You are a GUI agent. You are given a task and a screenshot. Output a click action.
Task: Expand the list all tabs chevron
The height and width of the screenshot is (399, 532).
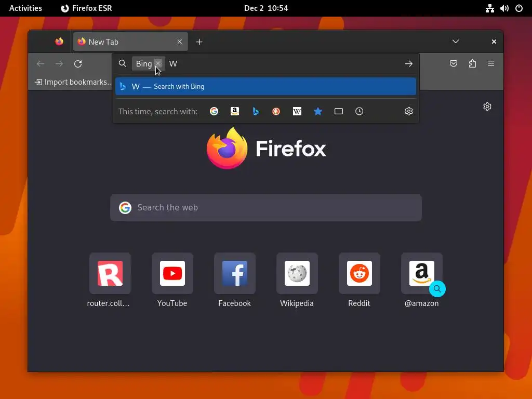click(456, 42)
